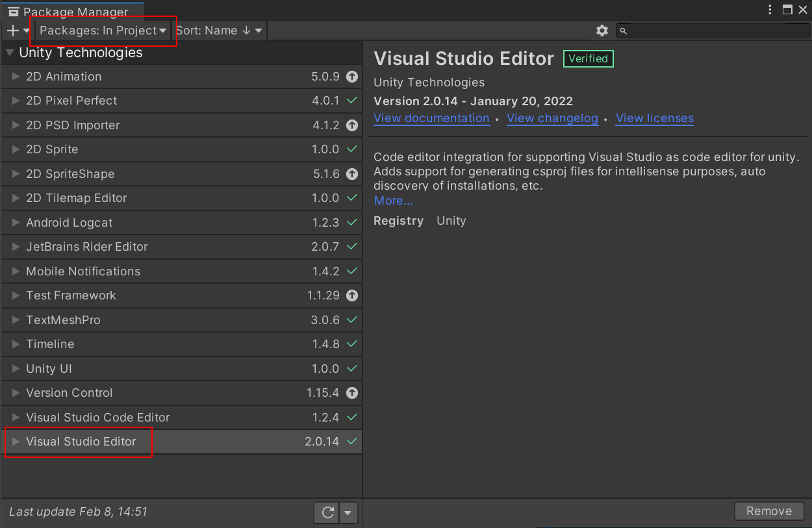
Task: Click the Unity UI checkmark icon
Action: tap(352, 369)
